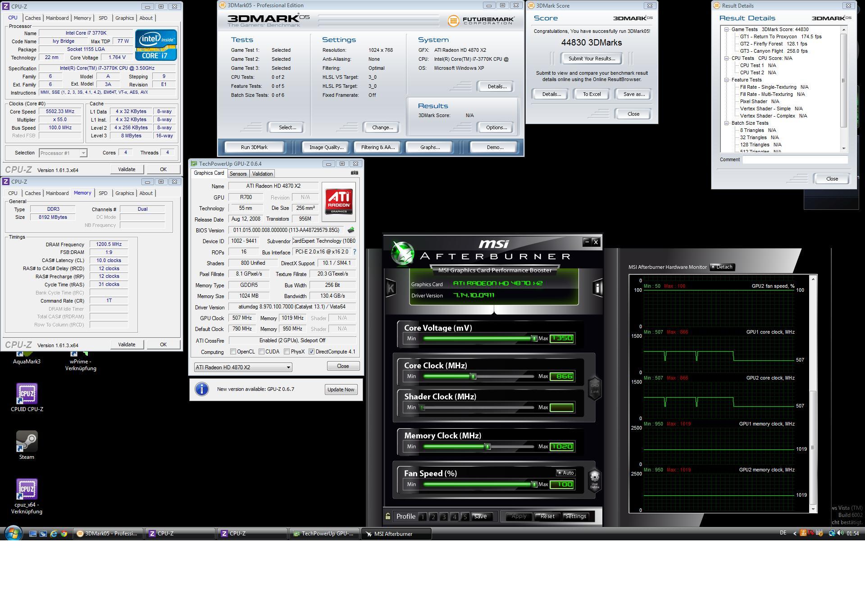This screenshot has width=865, height=616.
Task: Open Graphics tab in lower CPU-Z window
Action: tap(124, 193)
